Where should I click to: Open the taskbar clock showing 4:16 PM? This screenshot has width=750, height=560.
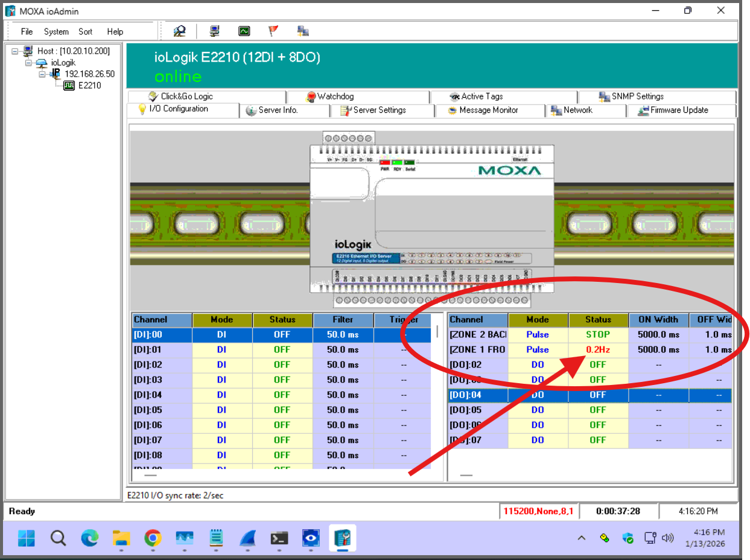pos(705,538)
